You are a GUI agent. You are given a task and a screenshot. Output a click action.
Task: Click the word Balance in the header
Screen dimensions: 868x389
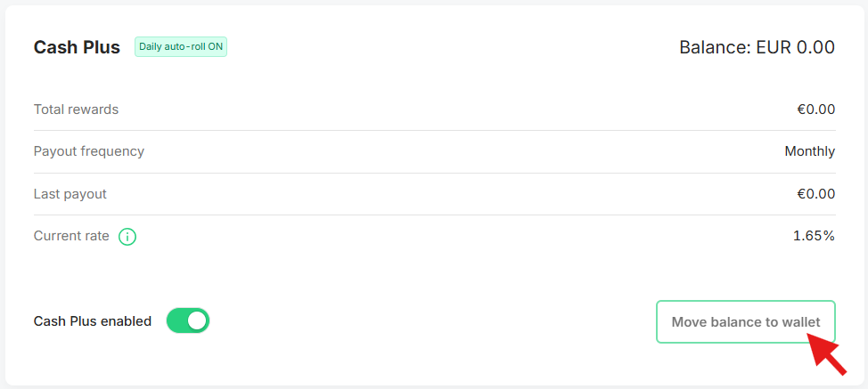(x=714, y=47)
